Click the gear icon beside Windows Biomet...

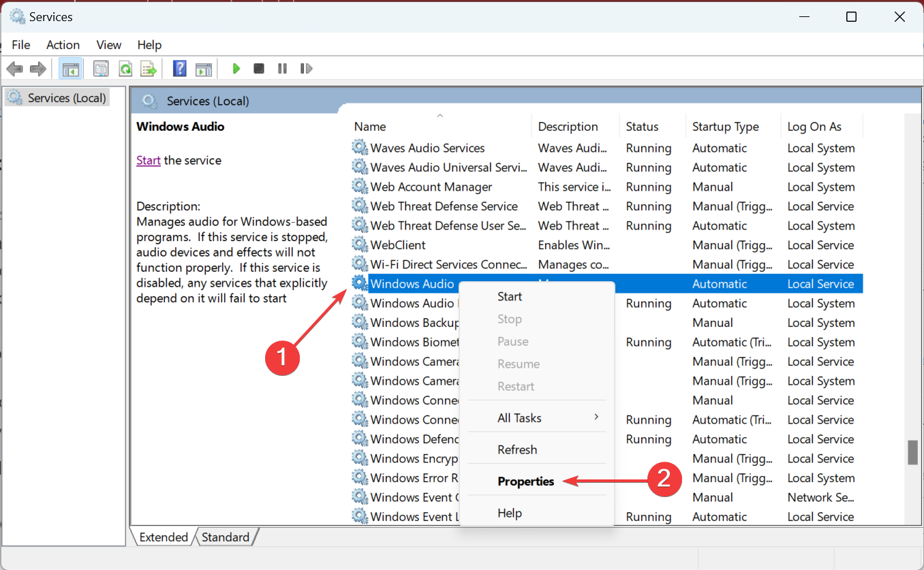[x=359, y=342]
